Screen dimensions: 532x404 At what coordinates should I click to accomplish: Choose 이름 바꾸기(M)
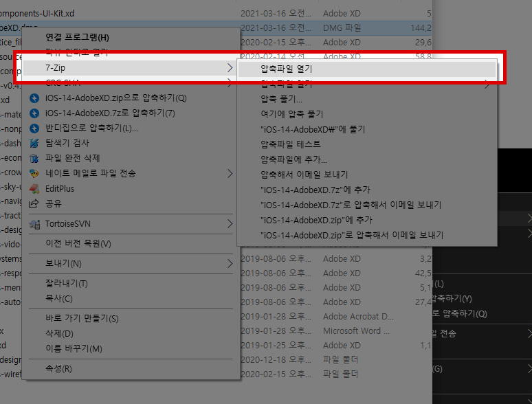pyautogui.click(x=74, y=348)
